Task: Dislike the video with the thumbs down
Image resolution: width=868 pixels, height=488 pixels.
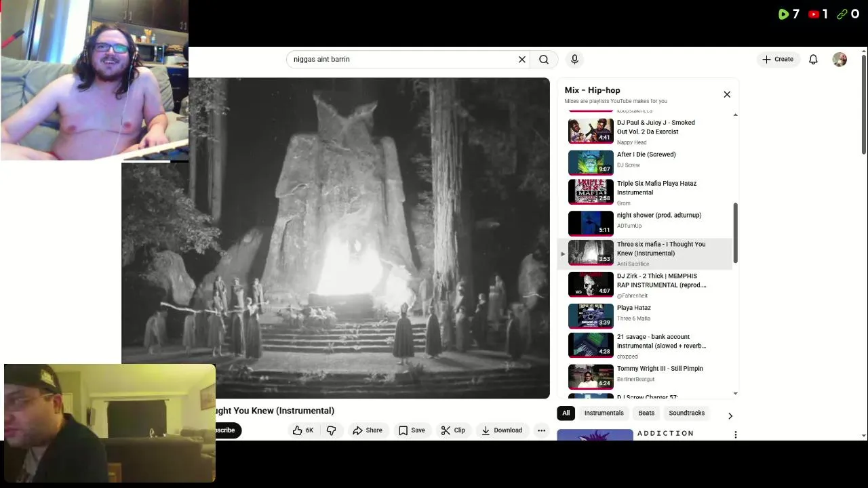Action: point(332,430)
